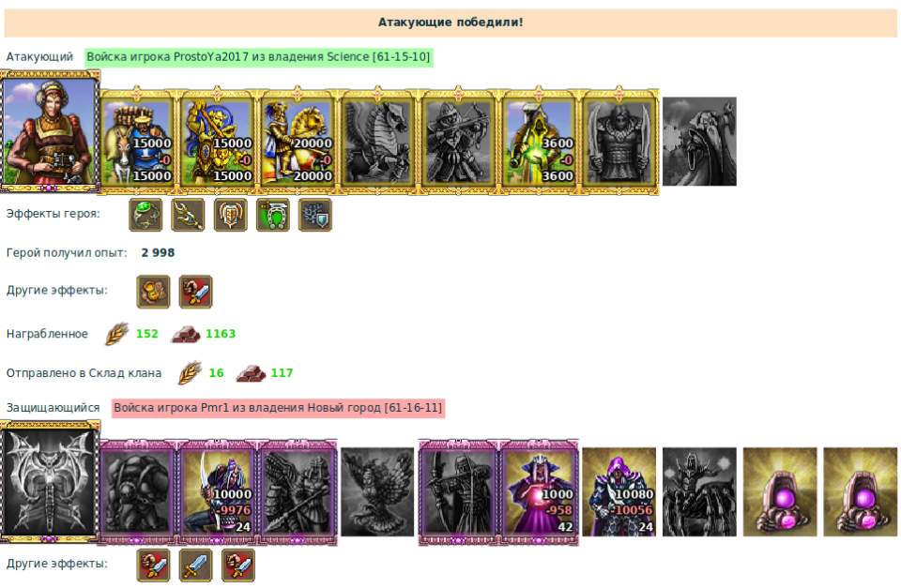Select the yellow-robed mage unit with 3600

(x=539, y=142)
